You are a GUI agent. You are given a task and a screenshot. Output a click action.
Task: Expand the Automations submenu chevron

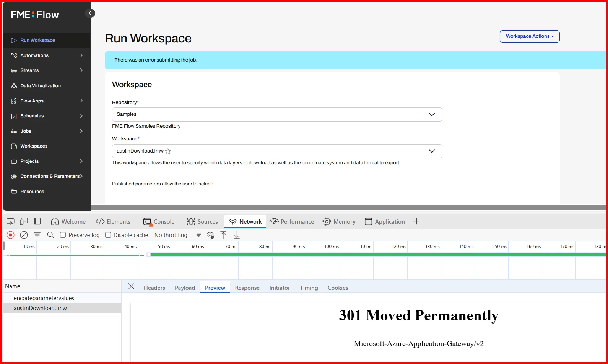(x=81, y=55)
